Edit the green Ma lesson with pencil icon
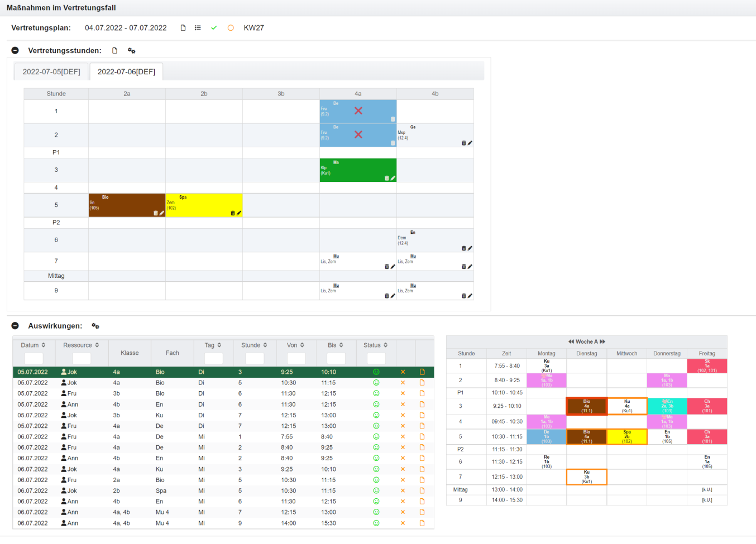The width and height of the screenshot is (756, 544). tap(393, 179)
